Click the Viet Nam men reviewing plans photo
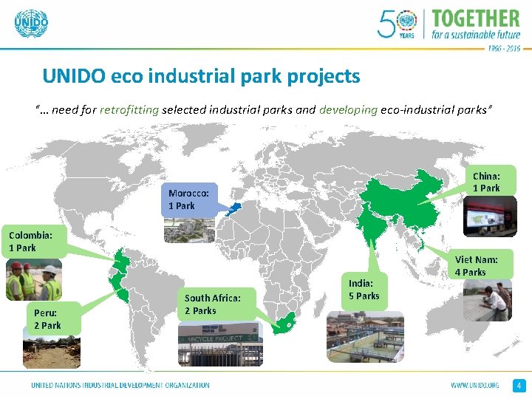This screenshot has width=532, height=399. tap(487, 301)
